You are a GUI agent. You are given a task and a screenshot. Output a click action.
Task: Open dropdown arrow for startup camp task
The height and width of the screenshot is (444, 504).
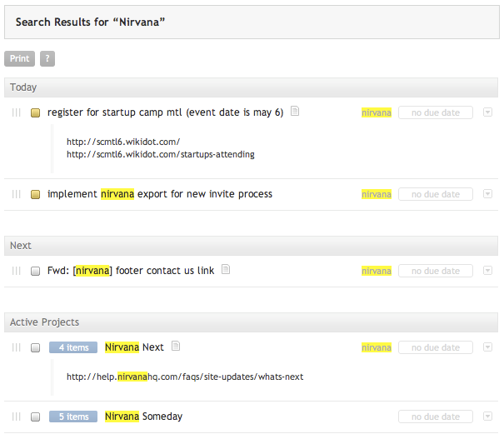click(487, 112)
